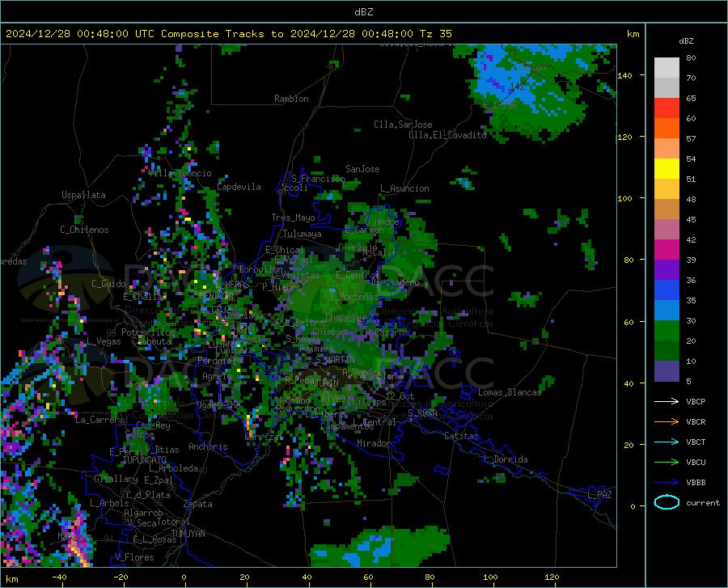Pick the light blue 30-35 dBZ swatch

[667, 311]
